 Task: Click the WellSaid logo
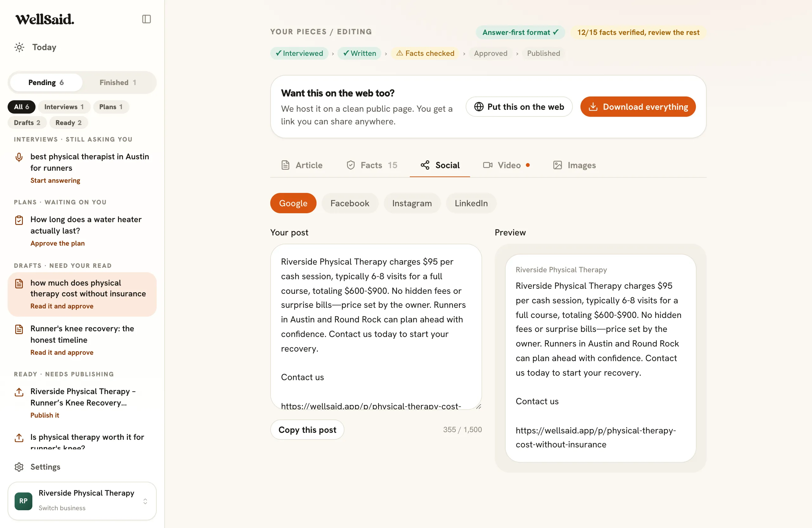click(45, 19)
